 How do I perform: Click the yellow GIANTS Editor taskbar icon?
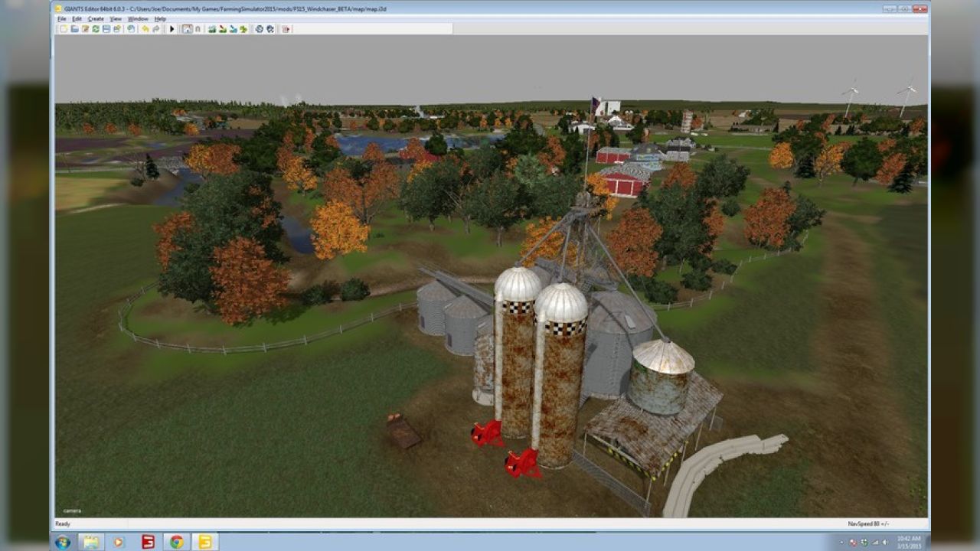click(204, 542)
